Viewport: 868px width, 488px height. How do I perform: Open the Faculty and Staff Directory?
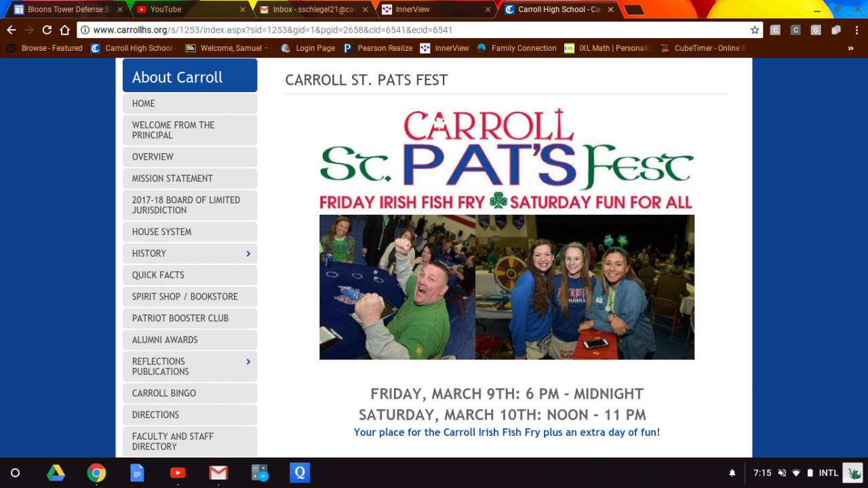click(x=190, y=441)
